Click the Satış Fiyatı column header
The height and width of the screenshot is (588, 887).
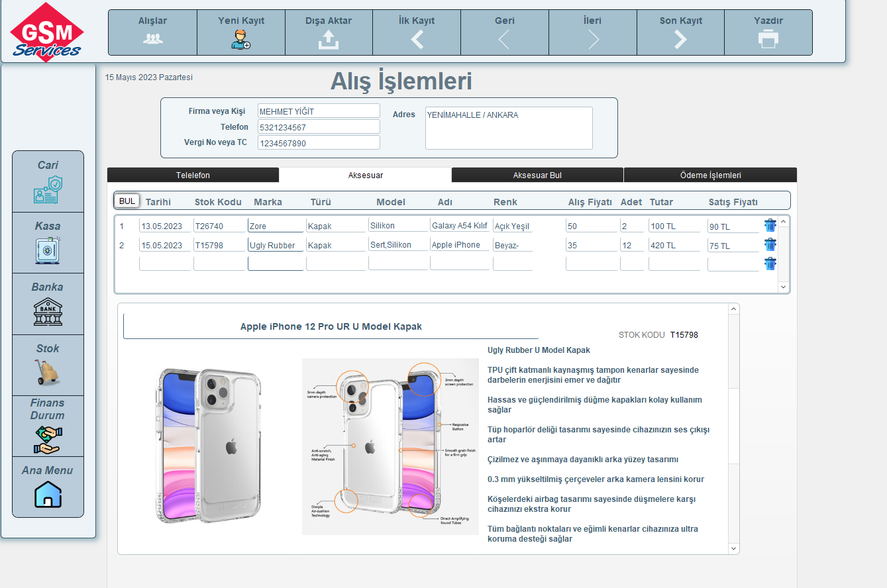click(733, 202)
